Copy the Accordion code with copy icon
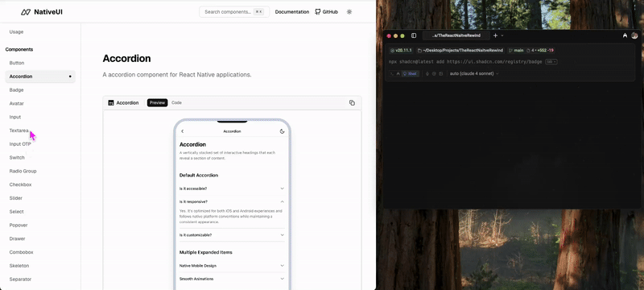Image resolution: width=644 pixels, height=290 pixels. pyautogui.click(x=352, y=102)
